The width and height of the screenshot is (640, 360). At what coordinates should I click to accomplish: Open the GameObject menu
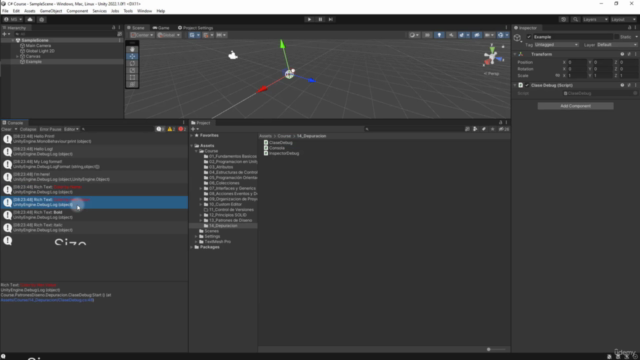tap(51, 11)
